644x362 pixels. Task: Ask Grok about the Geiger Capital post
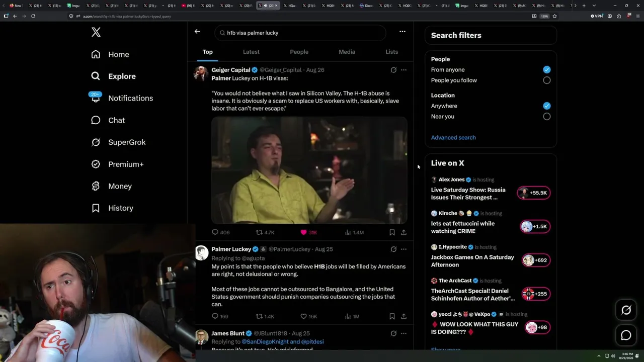pos(393,70)
